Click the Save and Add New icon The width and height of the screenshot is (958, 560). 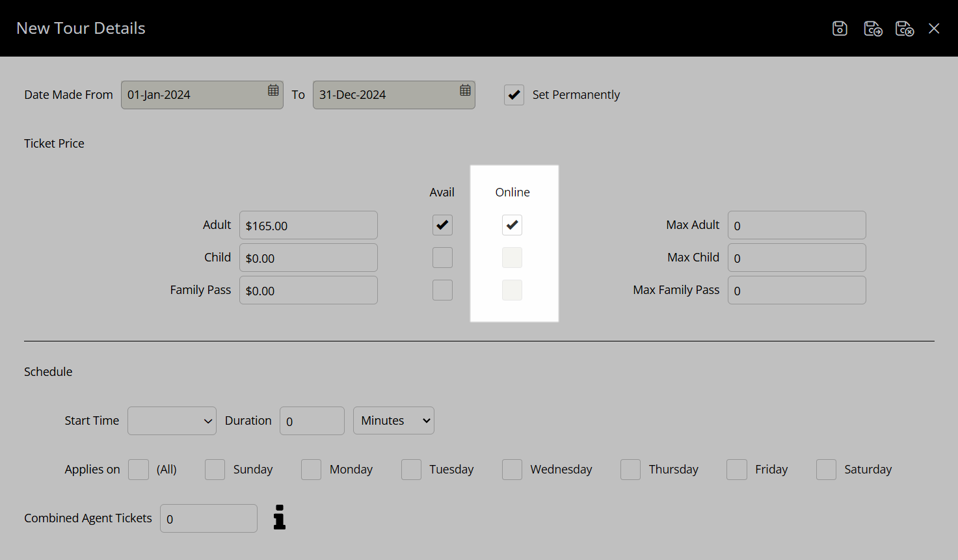(x=873, y=29)
